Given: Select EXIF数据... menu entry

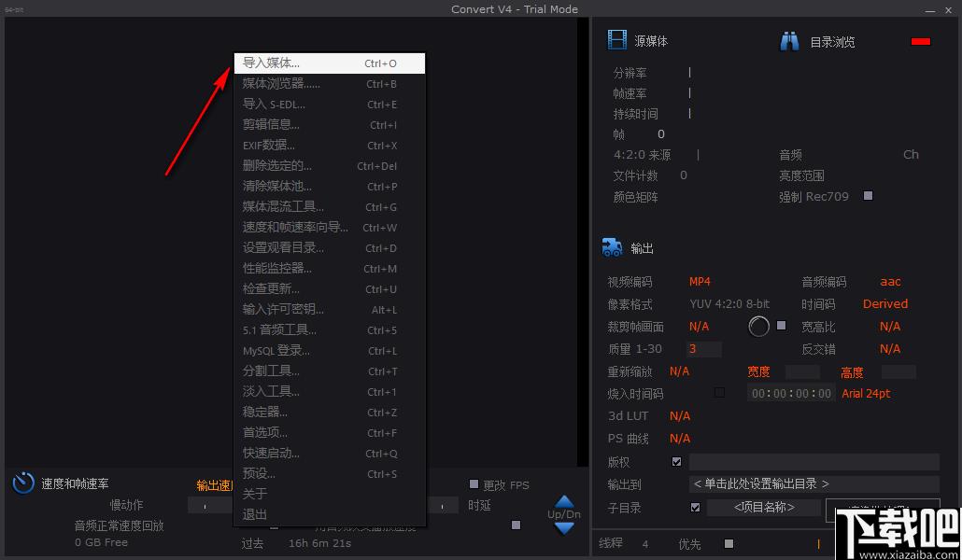Looking at the screenshot, I should tap(330, 146).
